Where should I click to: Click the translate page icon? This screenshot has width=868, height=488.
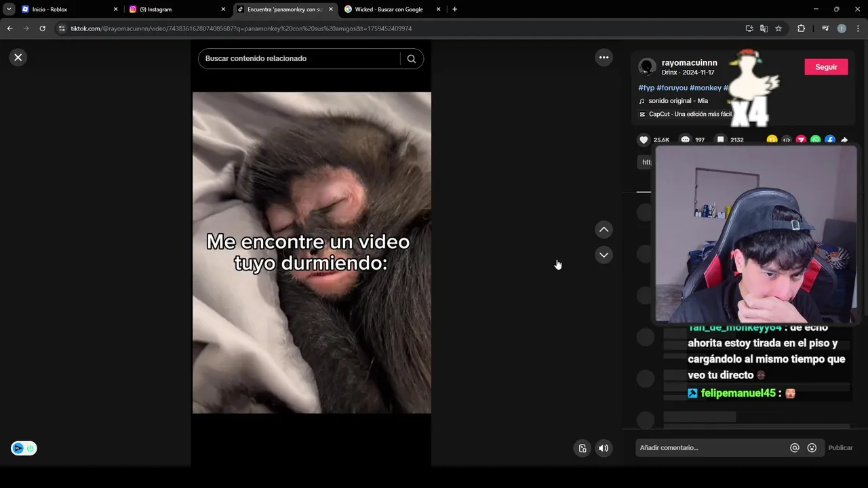pyautogui.click(x=764, y=28)
